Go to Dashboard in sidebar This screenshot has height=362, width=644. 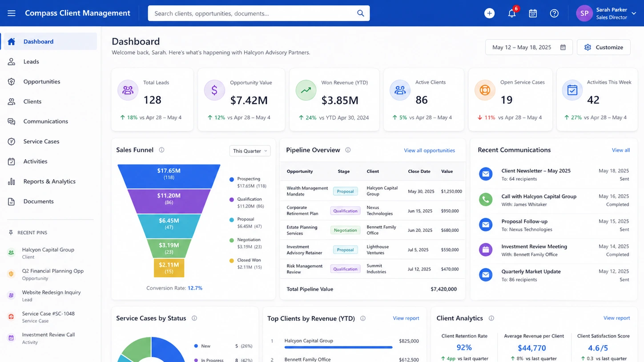tap(50, 41)
